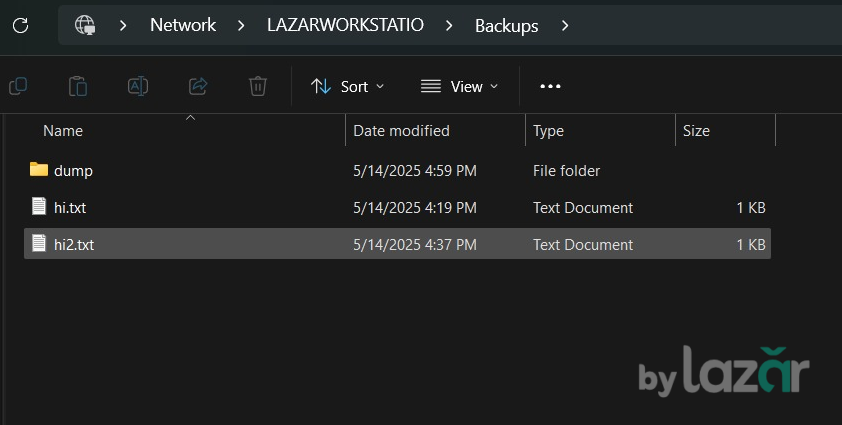Click the Paste clipboard icon
This screenshot has width=842, height=425.
(78, 86)
